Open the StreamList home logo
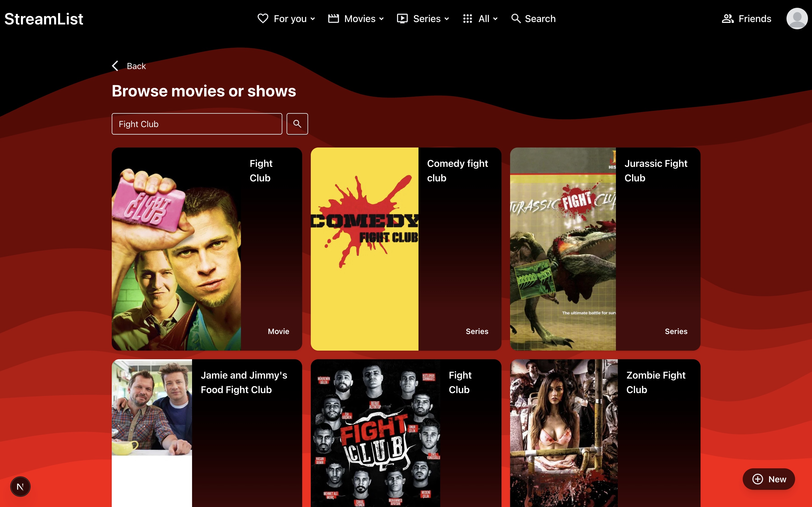The height and width of the screenshot is (507, 812). pyautogui.click(x=44, y=19)
